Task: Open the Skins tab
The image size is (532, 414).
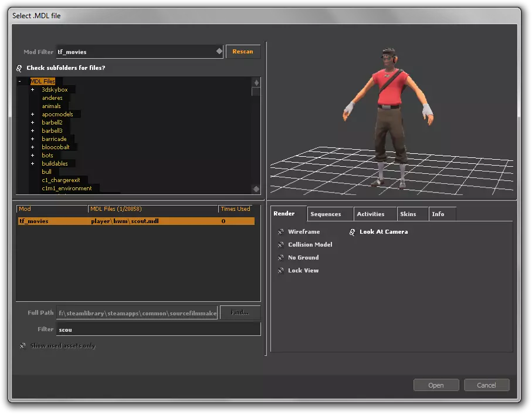Action: click(x=408, y=214)
